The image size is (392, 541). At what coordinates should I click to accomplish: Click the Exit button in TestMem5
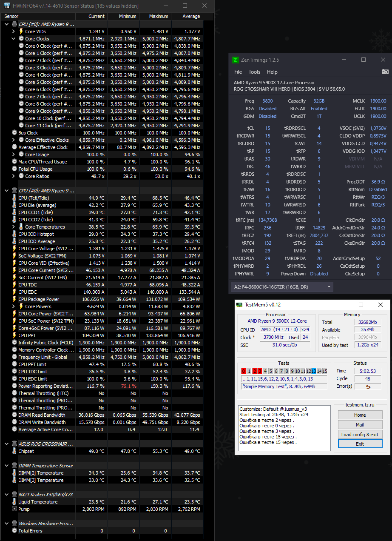[x=360, y=444]
